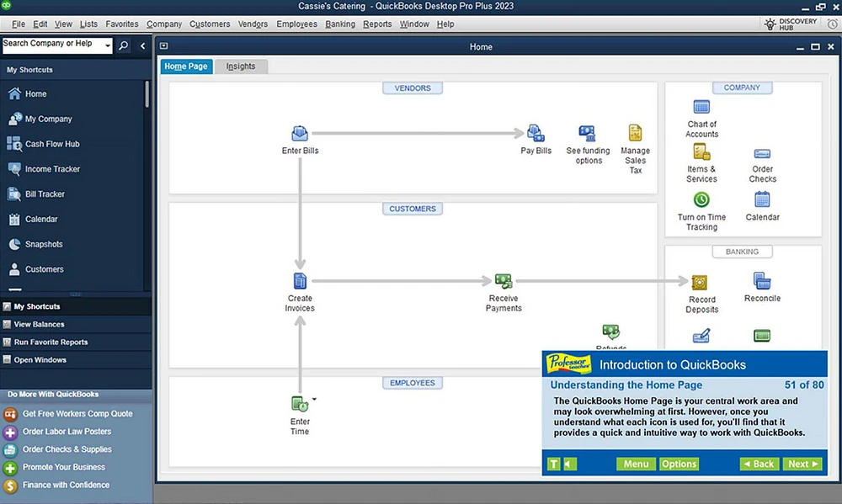Screen dimensions: 842x504
Task: Click the tutorial Menu button
Action: click(636, 464)
